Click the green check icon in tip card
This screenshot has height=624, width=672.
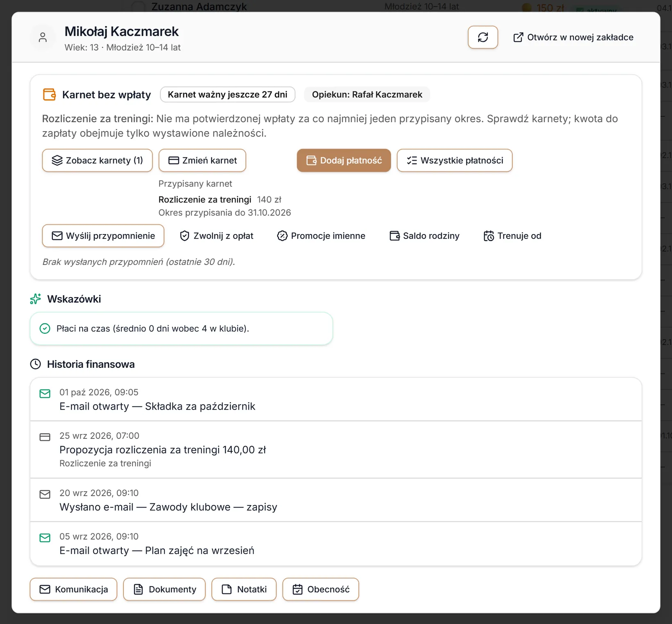pos(45,328)
